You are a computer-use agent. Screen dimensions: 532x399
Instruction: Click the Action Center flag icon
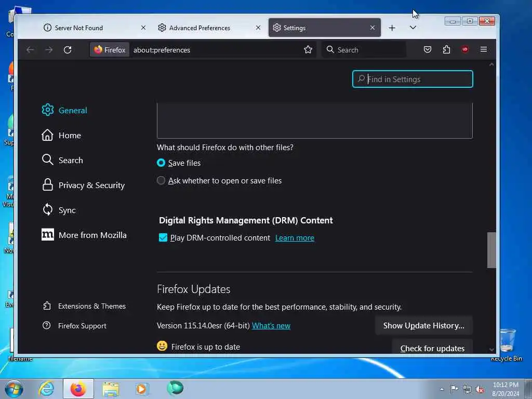click(x=454, y=389)
